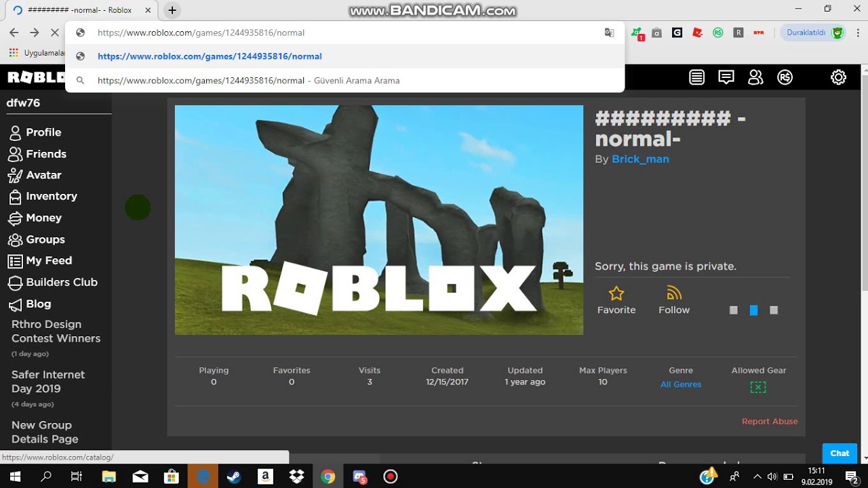Click in the browser address bar
868x488 pixels.
point(346,33)
